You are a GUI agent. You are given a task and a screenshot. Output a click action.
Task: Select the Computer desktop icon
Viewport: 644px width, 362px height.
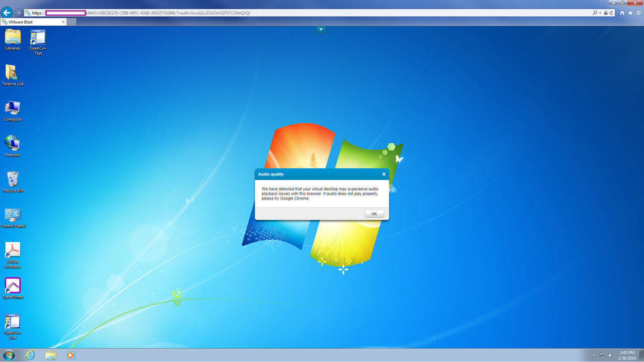13,111
